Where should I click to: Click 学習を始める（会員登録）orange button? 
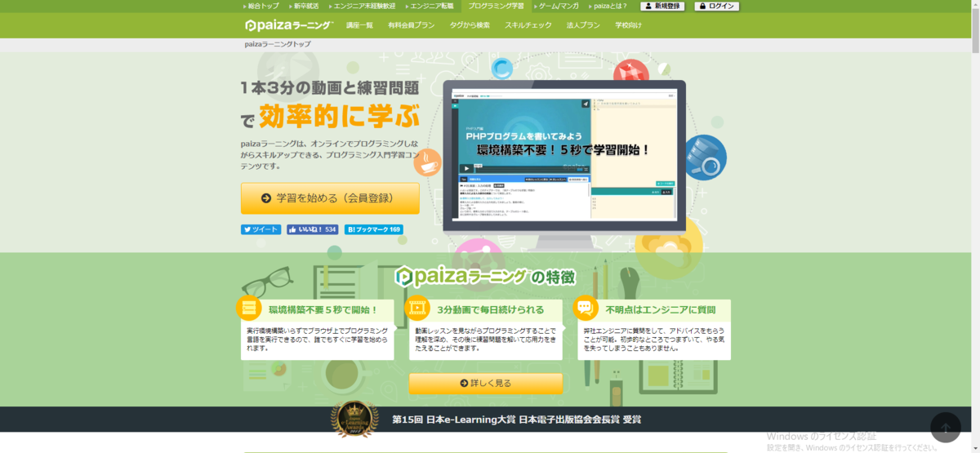330,198
